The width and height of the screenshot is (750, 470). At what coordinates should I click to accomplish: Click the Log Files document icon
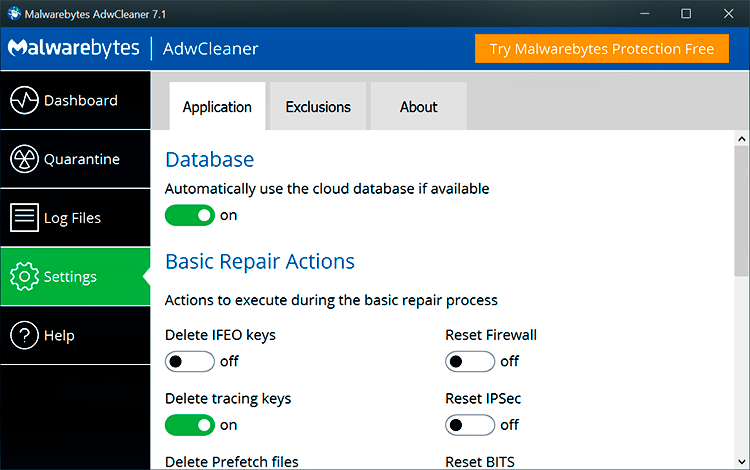pos(24,218)
